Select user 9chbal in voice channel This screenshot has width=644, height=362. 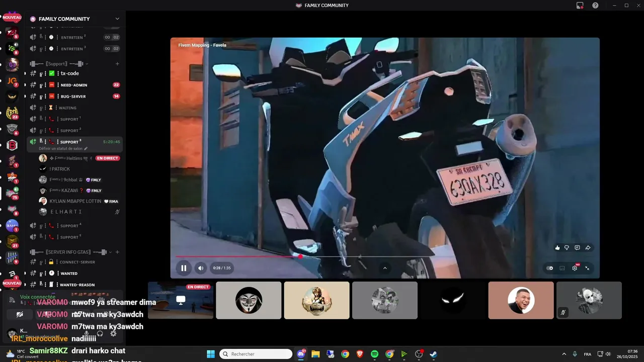click(79, 179)
